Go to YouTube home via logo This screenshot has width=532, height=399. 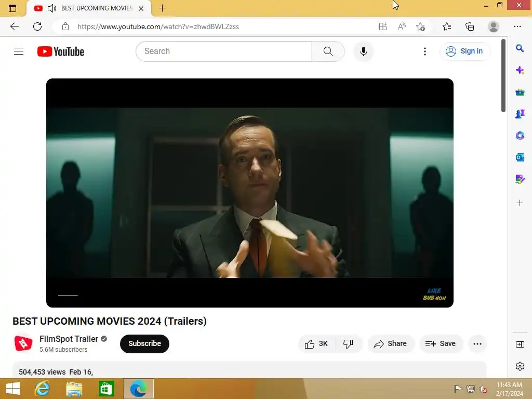[x=61, y=51]
